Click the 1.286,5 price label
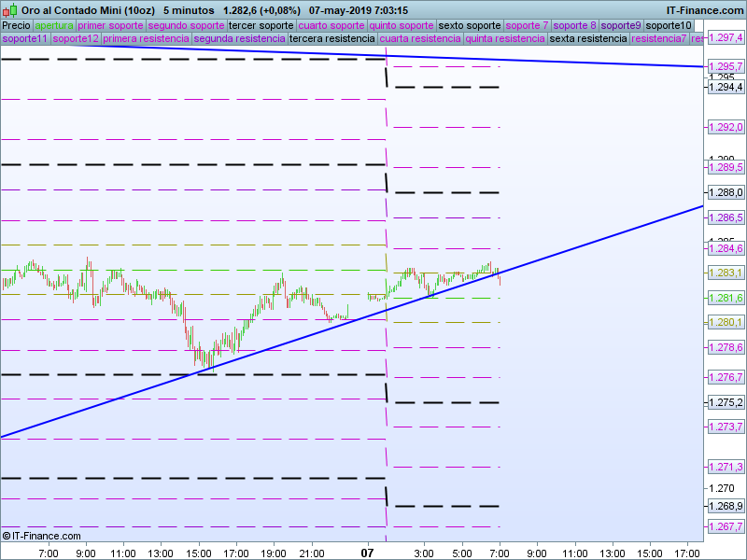Viewport: 747px width, 560px height. (x=726, y=217)
